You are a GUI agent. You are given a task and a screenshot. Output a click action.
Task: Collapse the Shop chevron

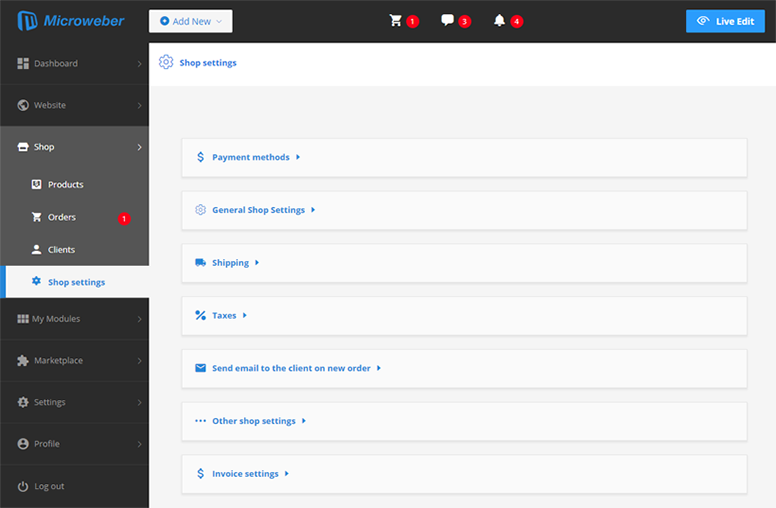(x=140, y=147)
